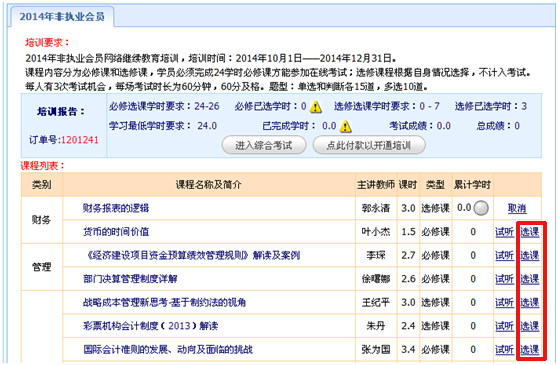558x365 pixels.
Task: Open course 战略成本管理新思考
Action: click(164, 302)
